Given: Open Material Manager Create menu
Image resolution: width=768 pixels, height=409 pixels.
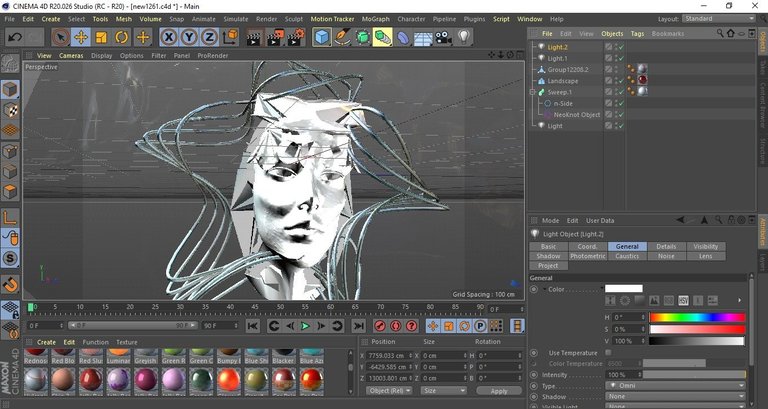Looking at the screenshot, I should point(46,342).
